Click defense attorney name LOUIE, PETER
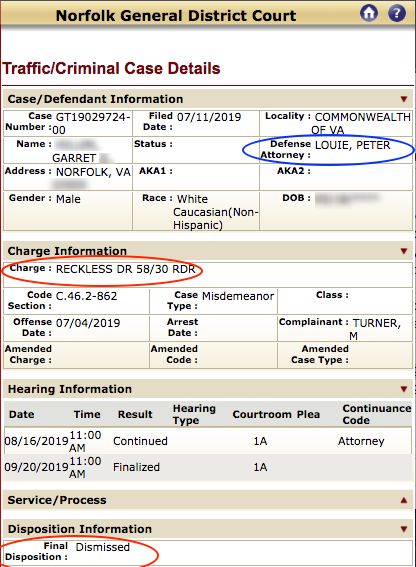The image size is (416, 567). pos(353,145)
